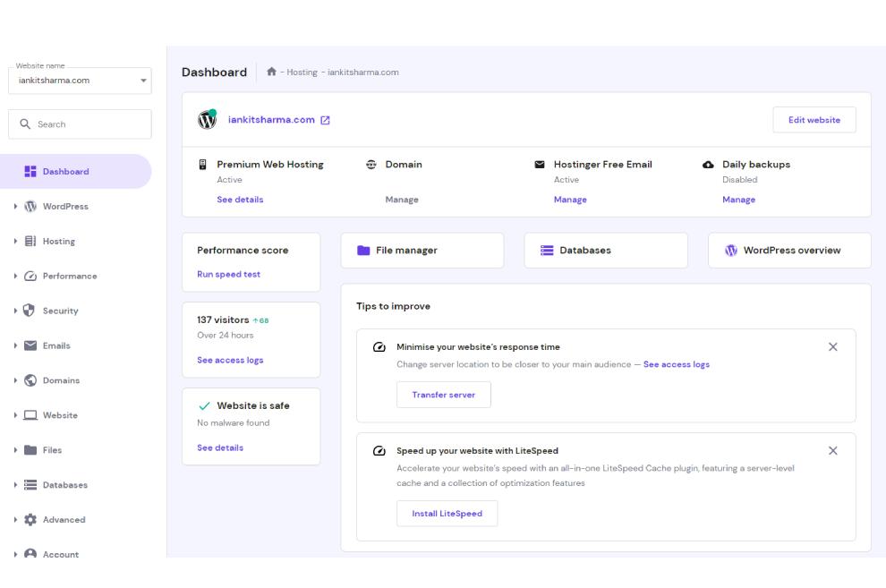Expand the Security sidebar section arrow
Screen dimensions: 886x588
coord(15,311)
